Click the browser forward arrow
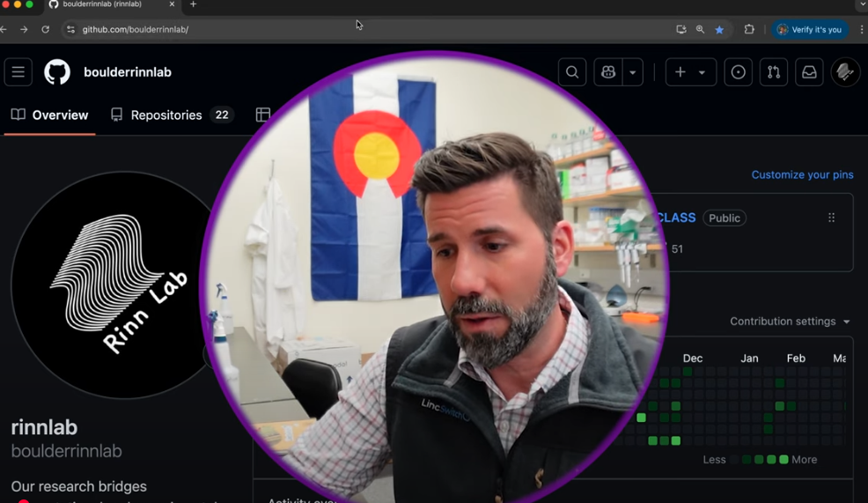The image size is (868, 503). pos(24,29)
